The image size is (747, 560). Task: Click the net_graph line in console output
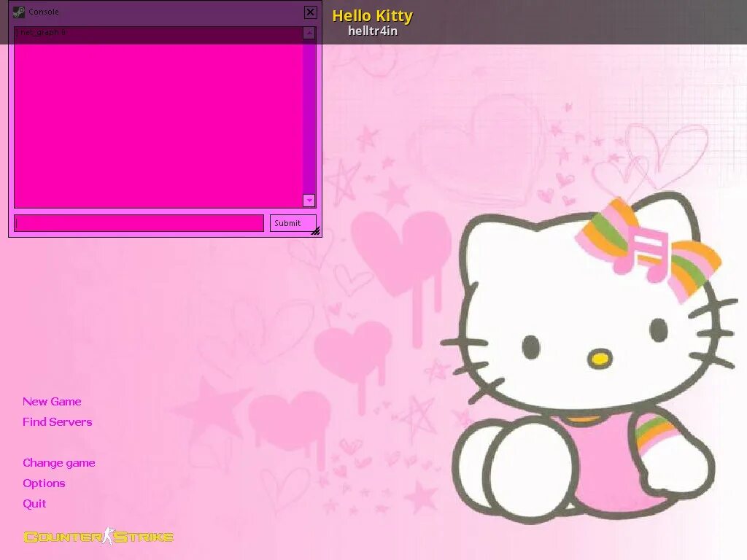coord(41,32)
